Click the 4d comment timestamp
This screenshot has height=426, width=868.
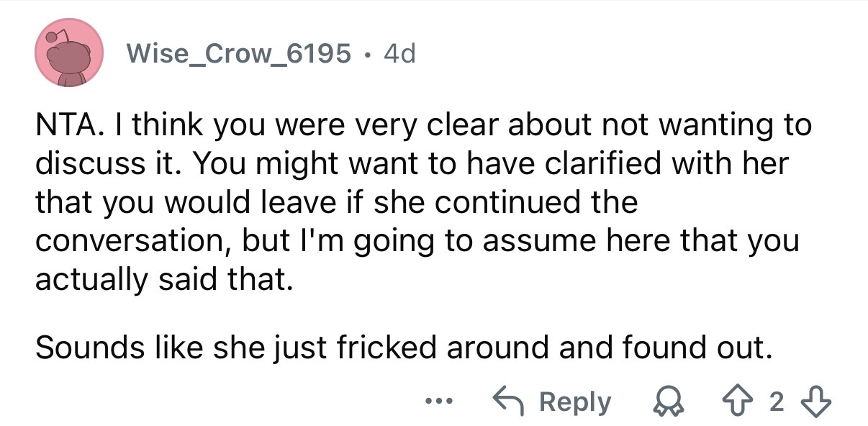pyautogui.click(x=399, y=53)
